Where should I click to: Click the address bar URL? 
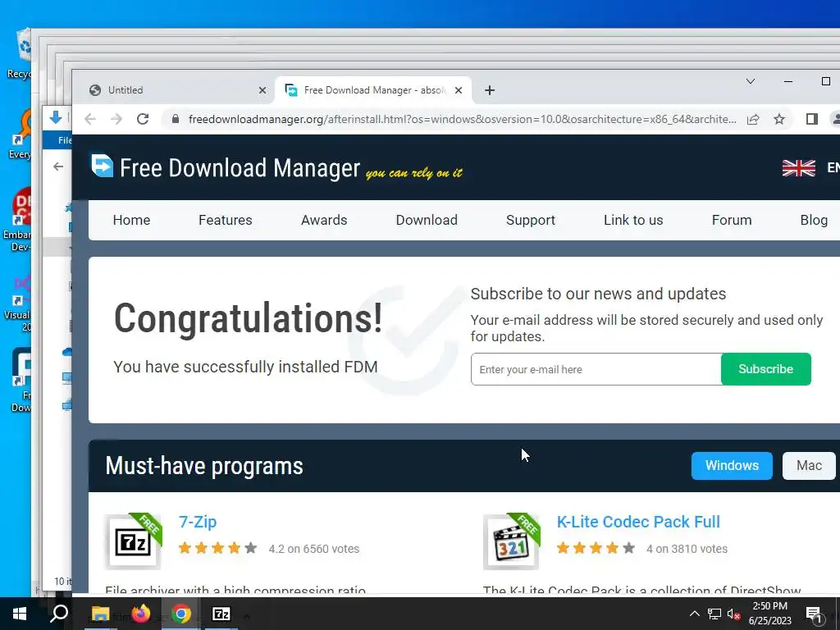463,119
